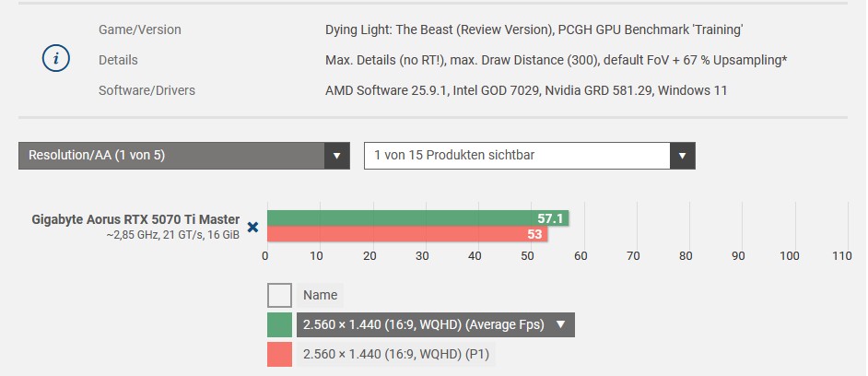
Task: Click the Gigabyte Aorus RTX 5070 Ti Master label
Action: [135, 219]
